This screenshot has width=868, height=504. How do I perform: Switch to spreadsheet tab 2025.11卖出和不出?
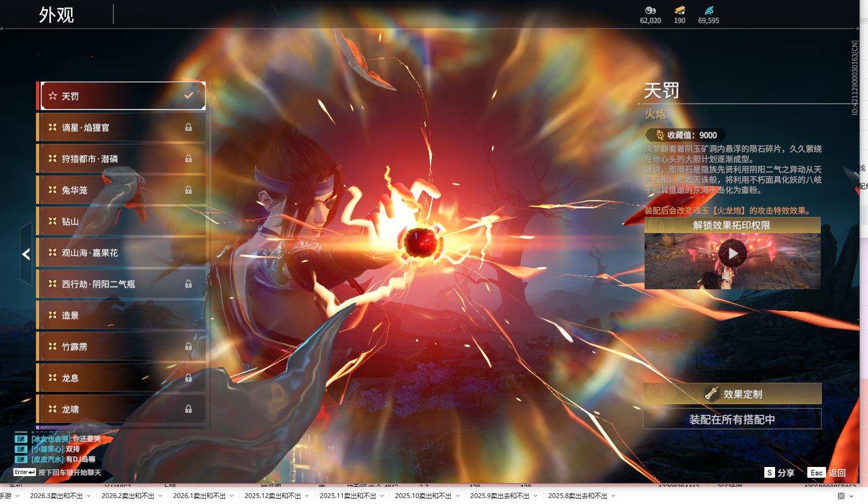tap(348, 496)
